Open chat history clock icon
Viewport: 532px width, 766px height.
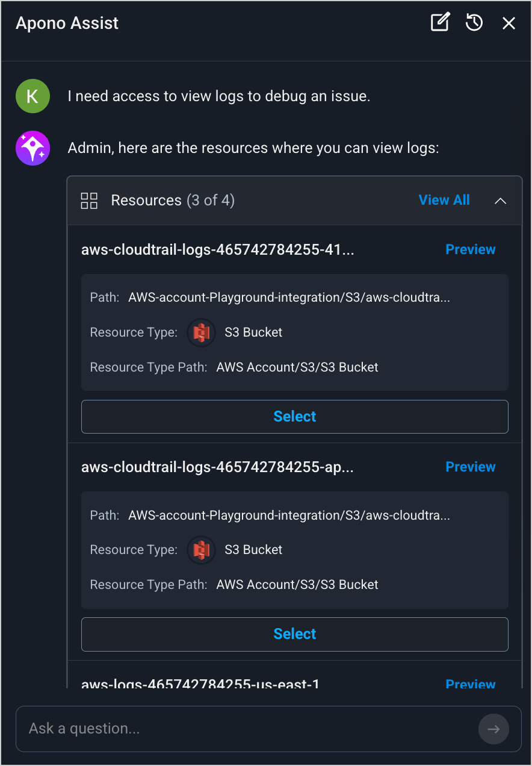pos(474,23)
